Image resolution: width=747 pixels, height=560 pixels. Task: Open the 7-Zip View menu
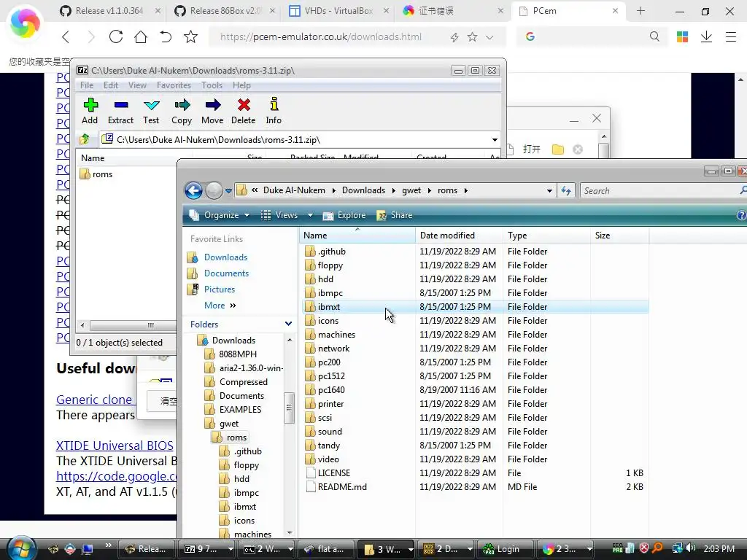(x=137, y=85)
